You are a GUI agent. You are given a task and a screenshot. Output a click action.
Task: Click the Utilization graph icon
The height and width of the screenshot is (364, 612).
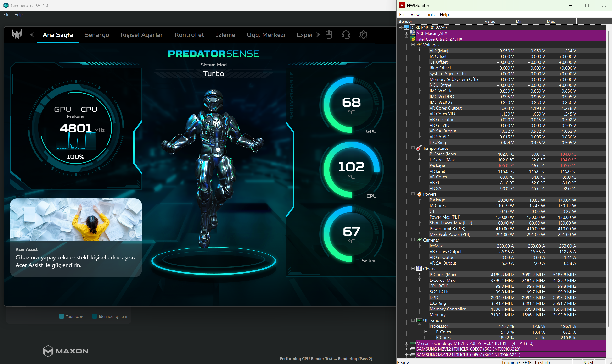click(419, 320)
